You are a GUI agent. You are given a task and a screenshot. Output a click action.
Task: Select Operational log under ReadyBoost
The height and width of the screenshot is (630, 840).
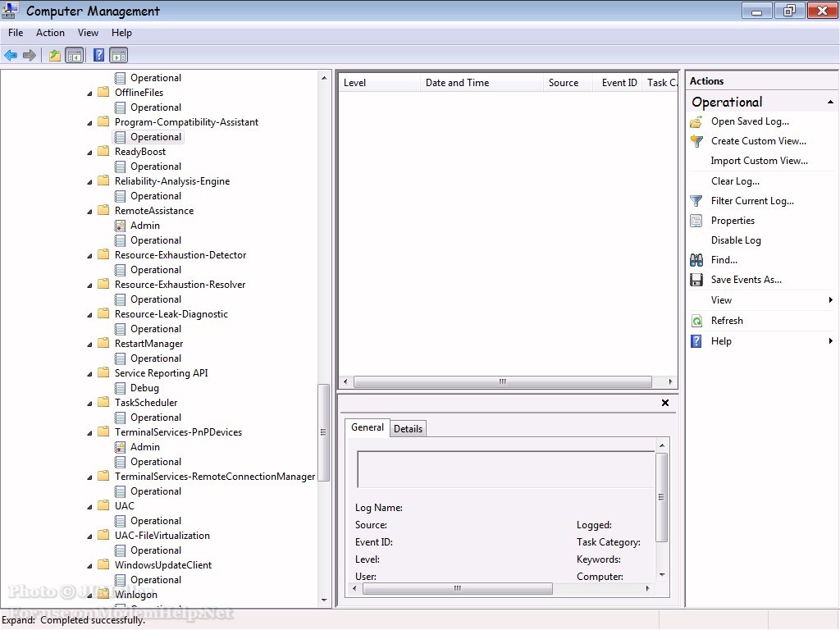point(156,167)
